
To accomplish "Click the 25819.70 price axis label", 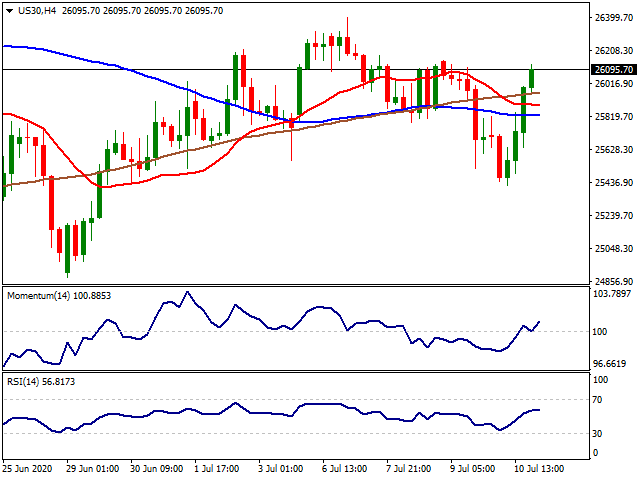I will pos(613,116).
